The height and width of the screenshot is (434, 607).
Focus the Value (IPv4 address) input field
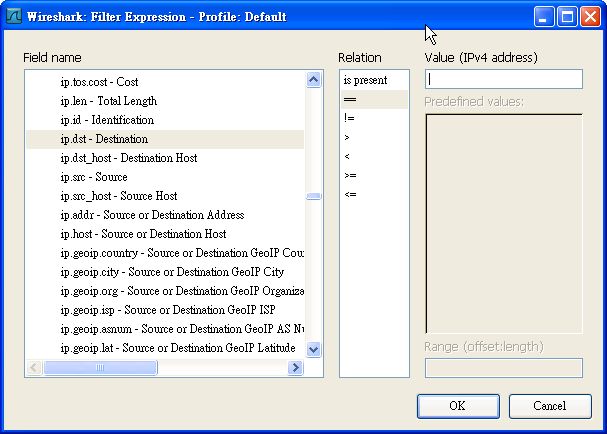point(504,79)
